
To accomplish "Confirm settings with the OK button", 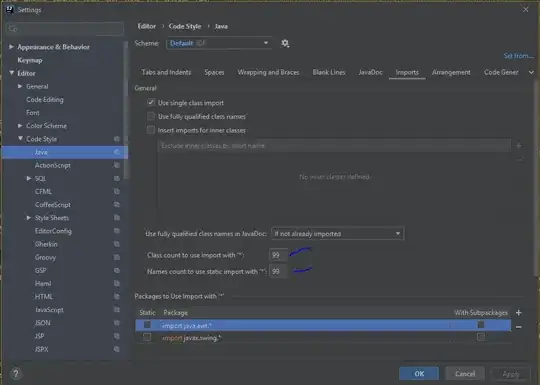I will [419, 374].
